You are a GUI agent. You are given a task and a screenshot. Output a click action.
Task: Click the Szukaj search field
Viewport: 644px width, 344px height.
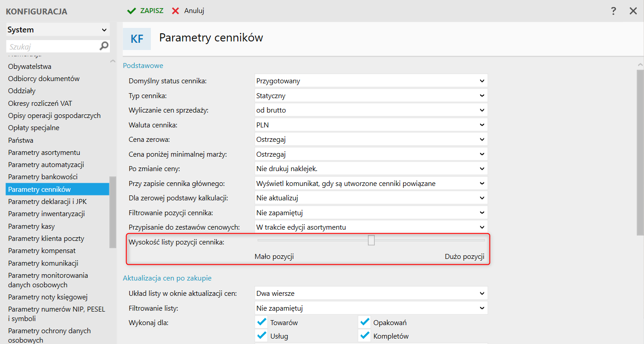(52, 46)
